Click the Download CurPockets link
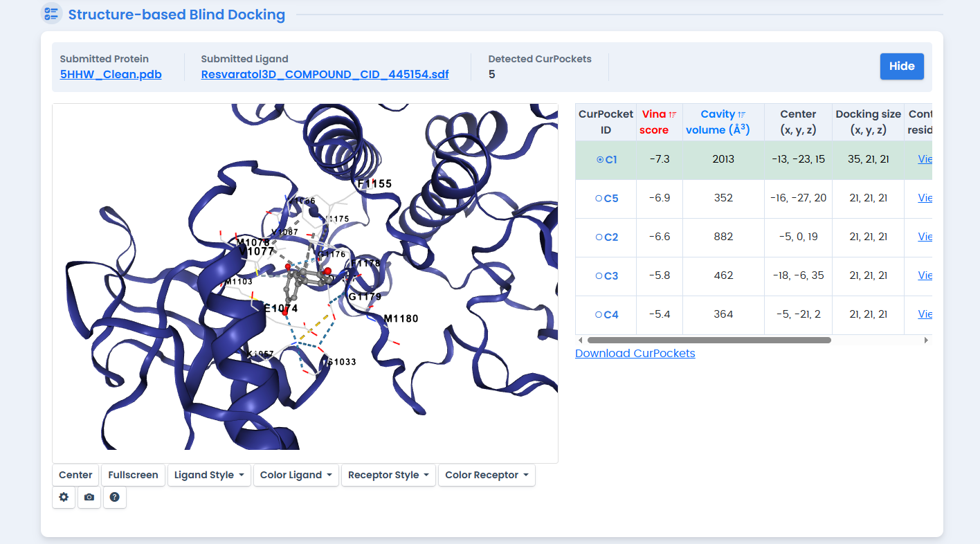980x544 pixels. click(x=635, y=353)
